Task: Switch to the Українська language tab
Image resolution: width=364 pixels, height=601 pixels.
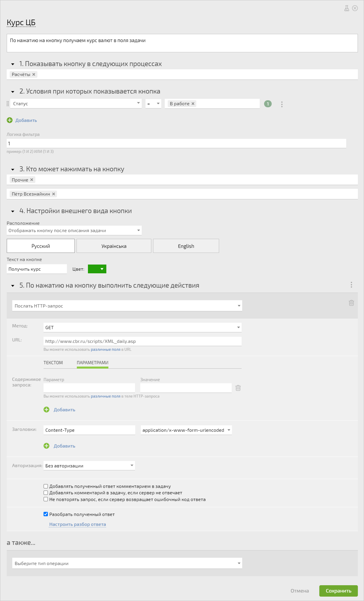Action: 114,246
